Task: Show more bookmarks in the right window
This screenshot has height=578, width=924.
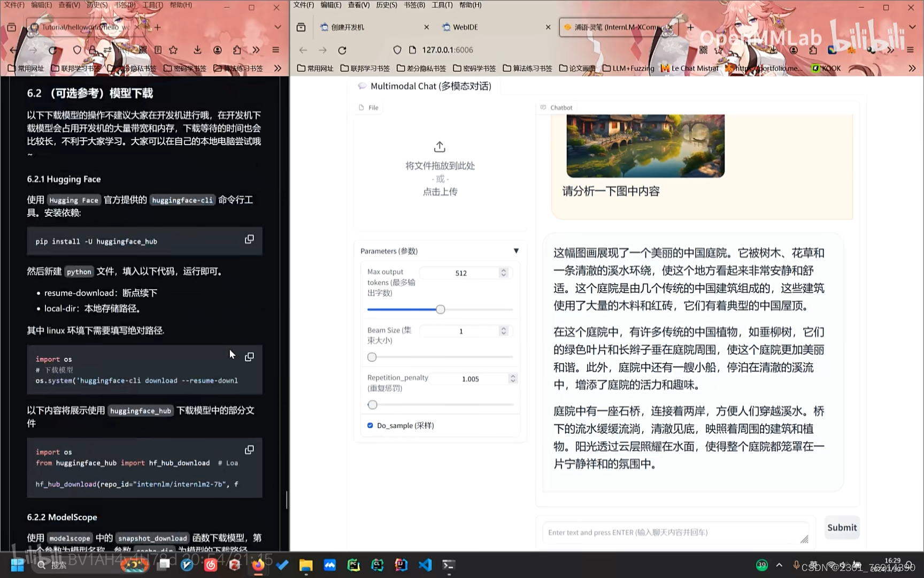Action: (912, 68)
